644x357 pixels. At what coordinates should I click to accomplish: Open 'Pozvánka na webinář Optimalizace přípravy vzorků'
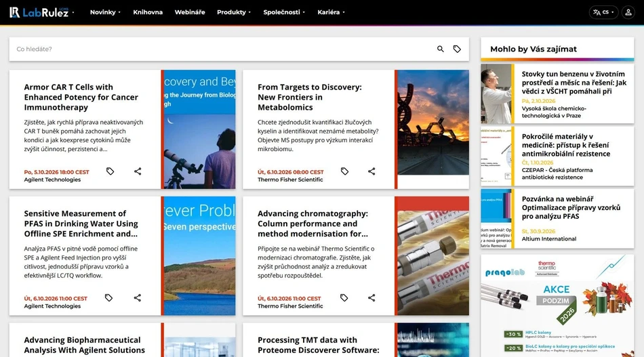pos(571,208)
